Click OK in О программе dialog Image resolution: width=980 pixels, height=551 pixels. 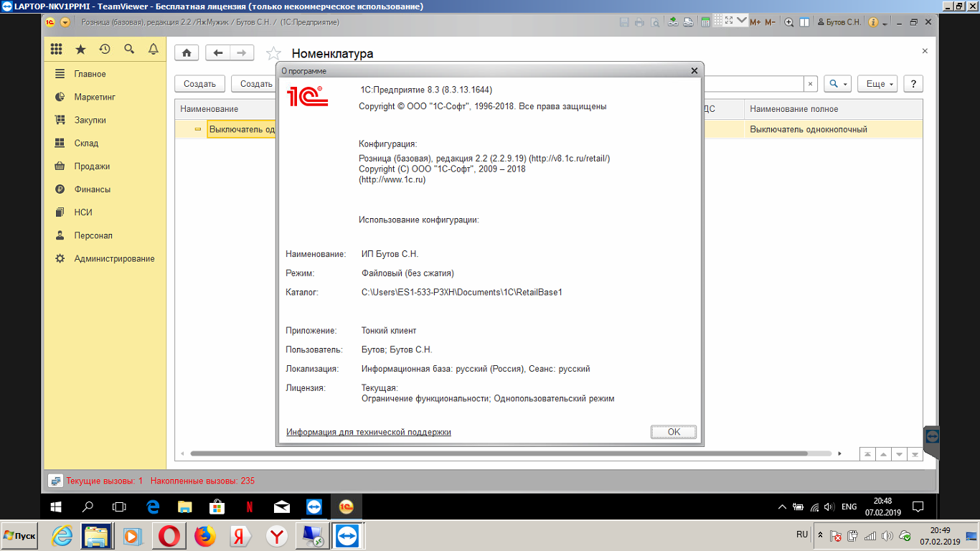[x=674, y=432]
